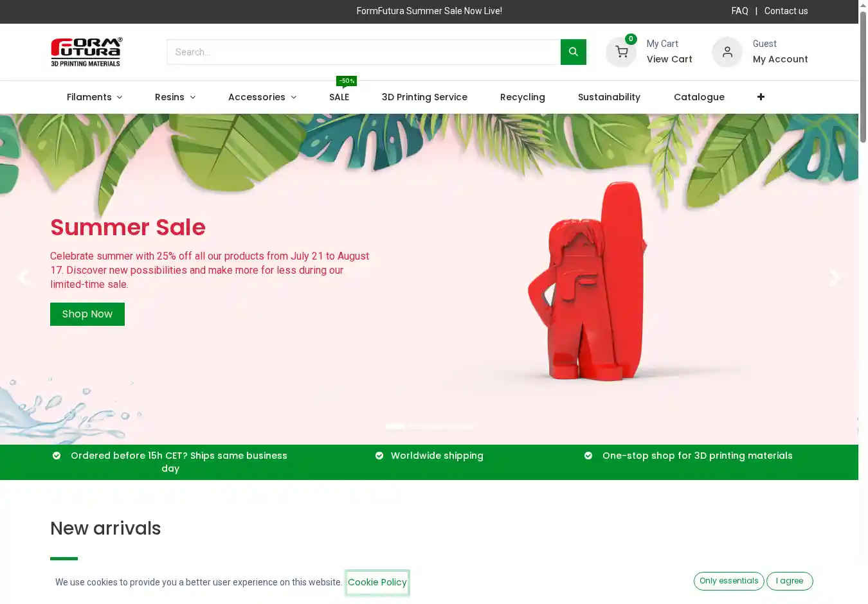Open the Recycling menu item

coord(523,97)
